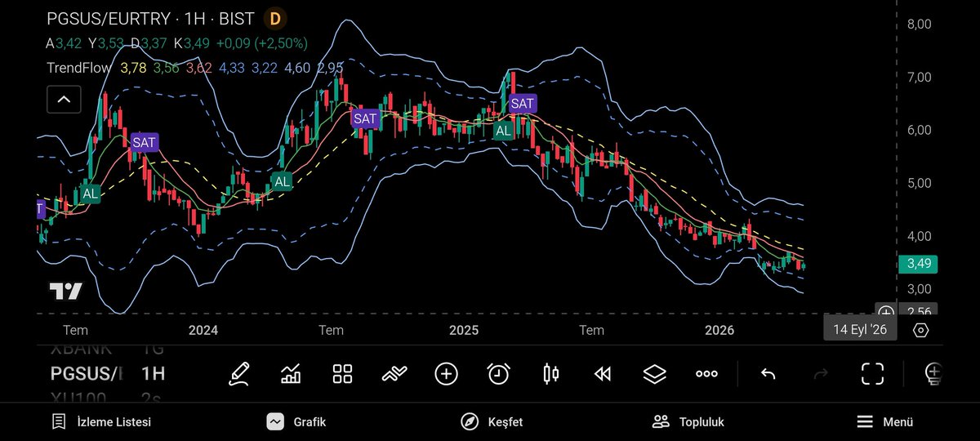Create an alert with alarm clock icon
Screen dimensions: 980x441
(498, 374)
